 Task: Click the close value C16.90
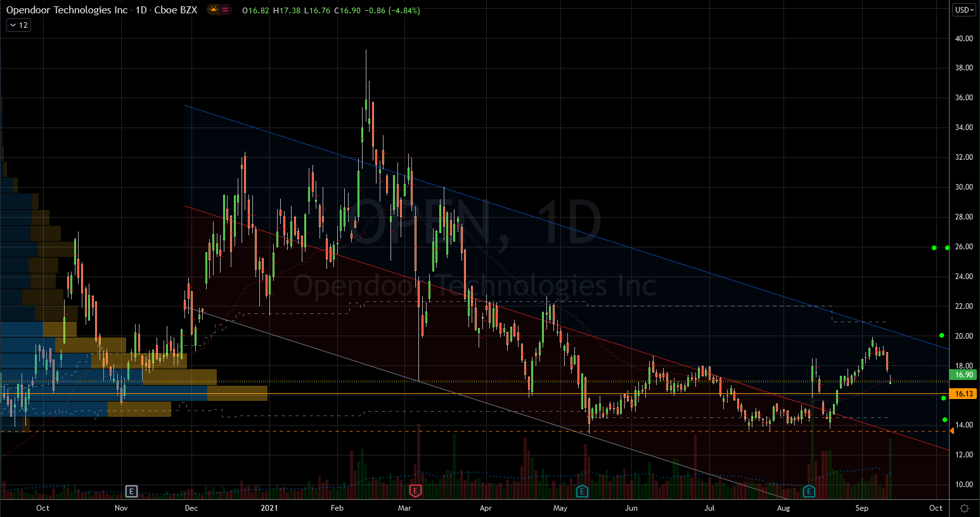(347, 11)
